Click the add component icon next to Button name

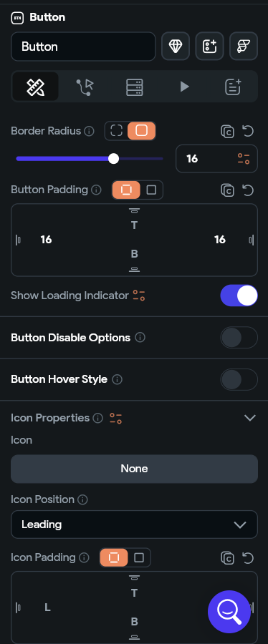click(210, 47)
